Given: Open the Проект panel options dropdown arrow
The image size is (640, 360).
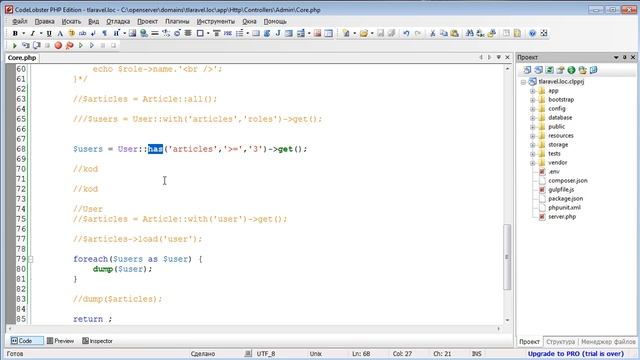Looking at the screenshot, I should 616,58.
